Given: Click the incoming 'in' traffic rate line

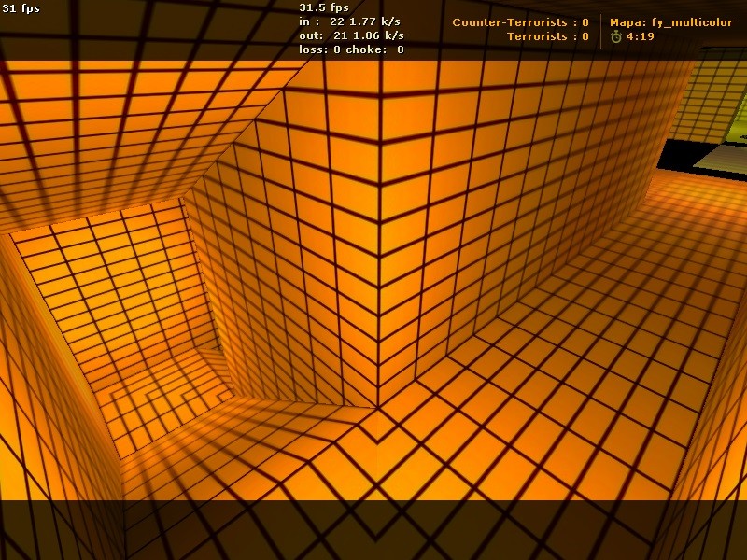Looking at the screenshot, I should pos(349,21).
